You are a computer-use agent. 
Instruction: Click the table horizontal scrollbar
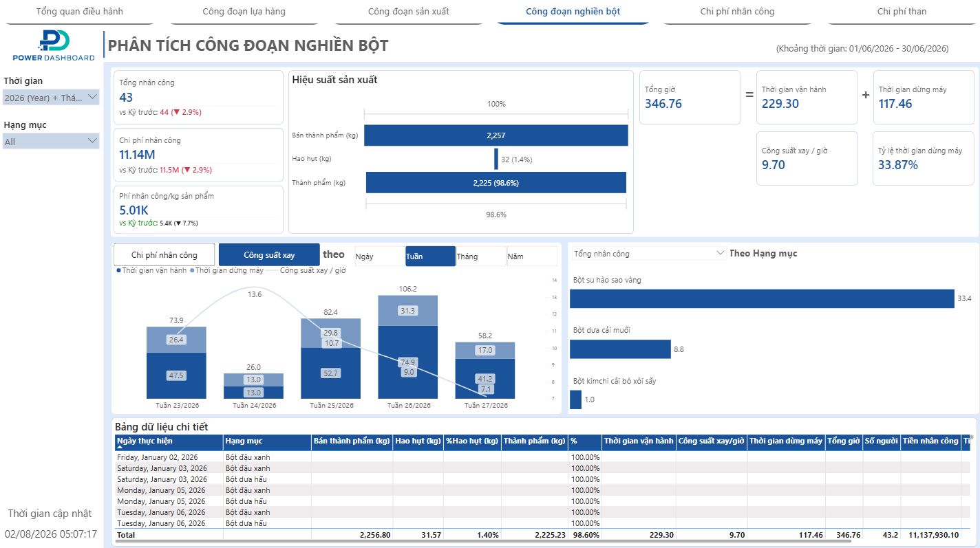pyautogui.click(x=482, y=542)
